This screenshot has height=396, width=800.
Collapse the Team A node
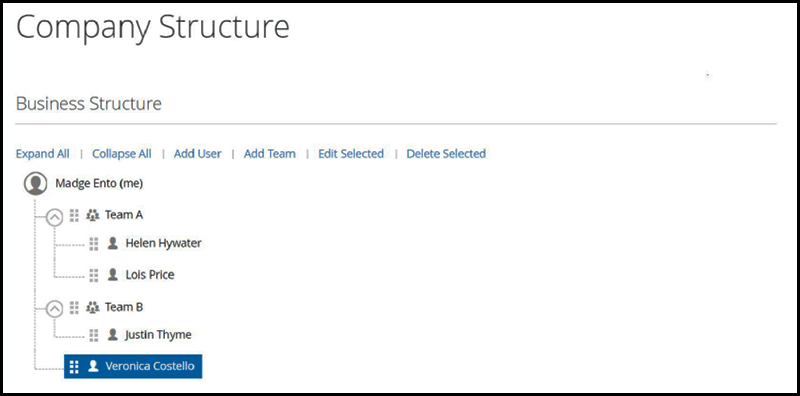[55, 218]
